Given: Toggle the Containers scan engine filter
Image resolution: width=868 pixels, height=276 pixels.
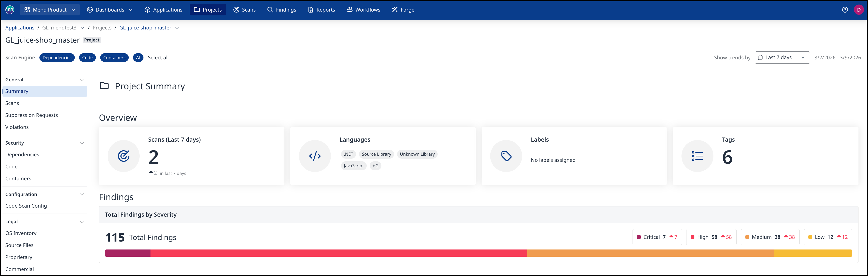Looking at the screenshot, I should coord(114,58).
